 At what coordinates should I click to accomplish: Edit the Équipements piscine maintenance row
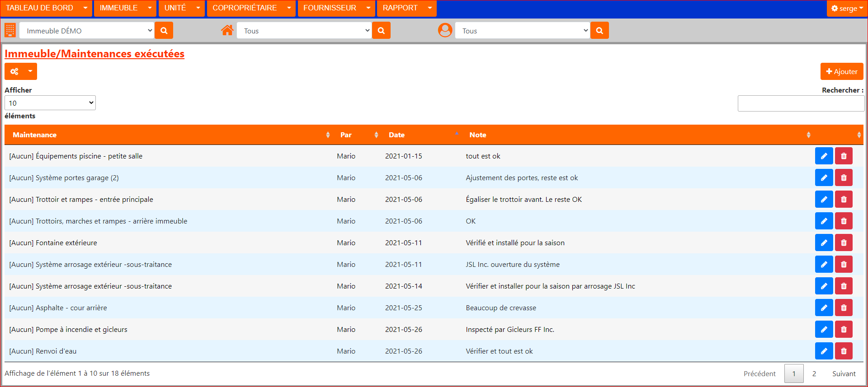click(824, 156)
